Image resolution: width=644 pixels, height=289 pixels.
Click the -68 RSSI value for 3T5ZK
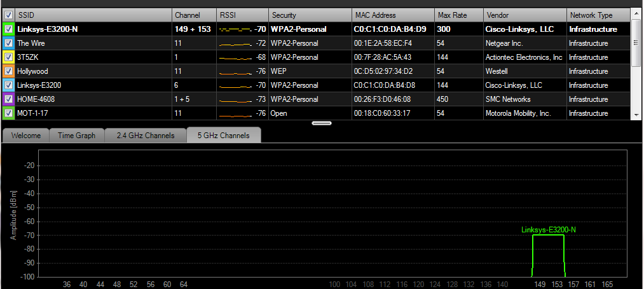click(x=261, y=57)
